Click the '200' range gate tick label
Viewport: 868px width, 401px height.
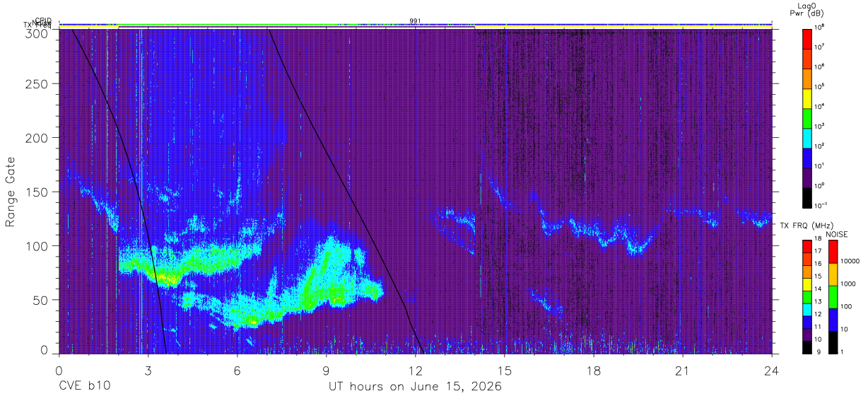(x=35, y=137)
